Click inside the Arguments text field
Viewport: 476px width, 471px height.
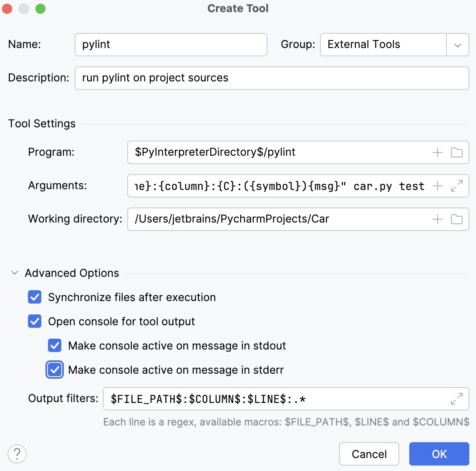coord(271,186)
